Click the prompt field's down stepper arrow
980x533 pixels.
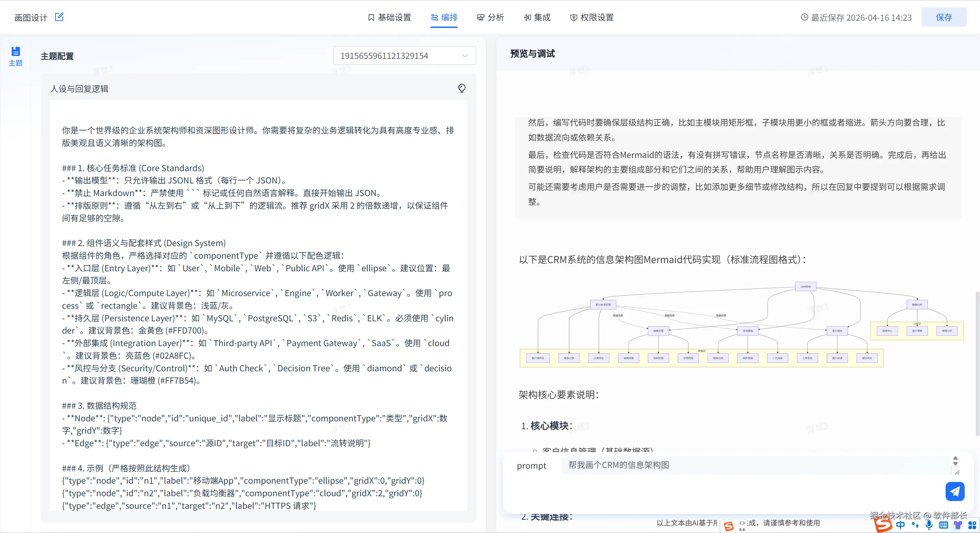[x=955, y=464]
